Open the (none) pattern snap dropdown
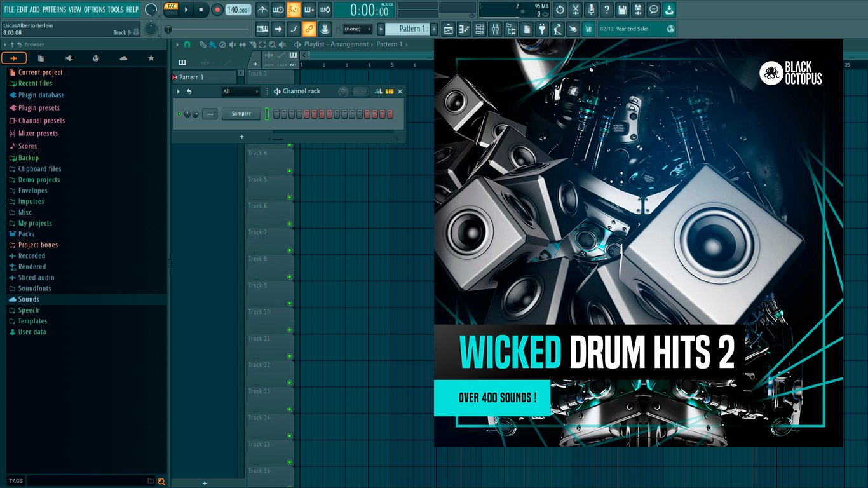 coord(357,29)
